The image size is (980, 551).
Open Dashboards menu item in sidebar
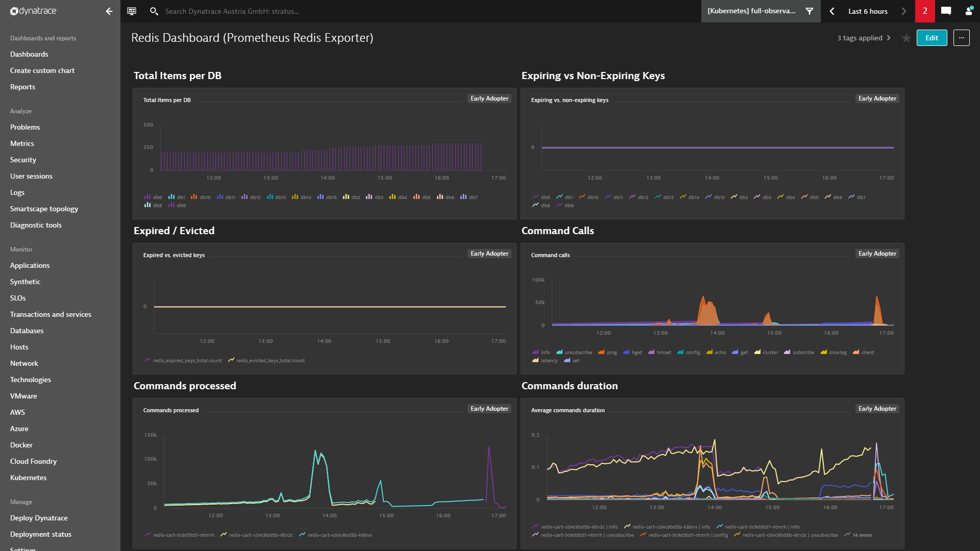coord(29,54)
